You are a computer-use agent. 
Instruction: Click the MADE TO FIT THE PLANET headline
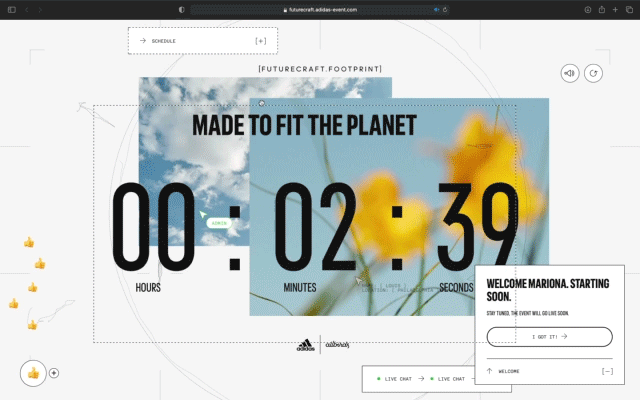[x=304, y=125]
